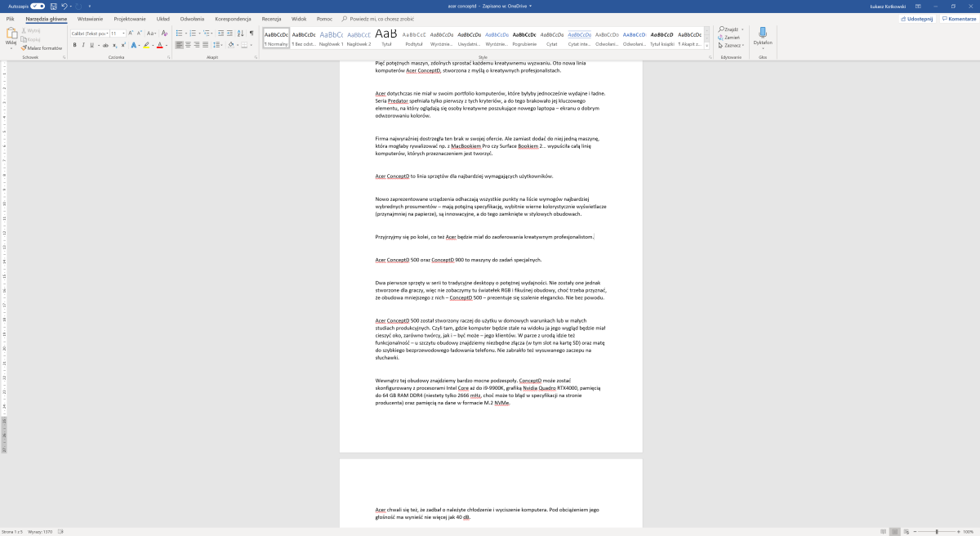
Task: Apply red font color with the A button
Action: pos(159,45)
